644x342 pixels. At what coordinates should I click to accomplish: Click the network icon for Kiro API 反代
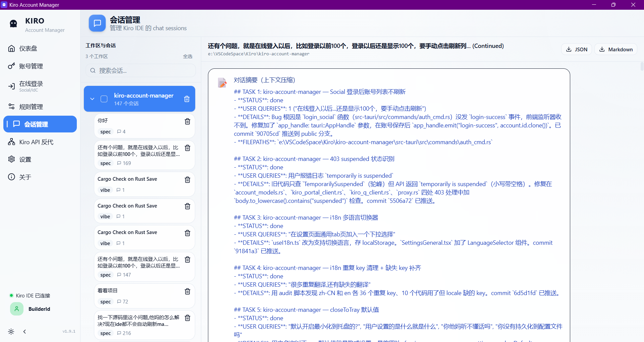(x=11, y=142)
